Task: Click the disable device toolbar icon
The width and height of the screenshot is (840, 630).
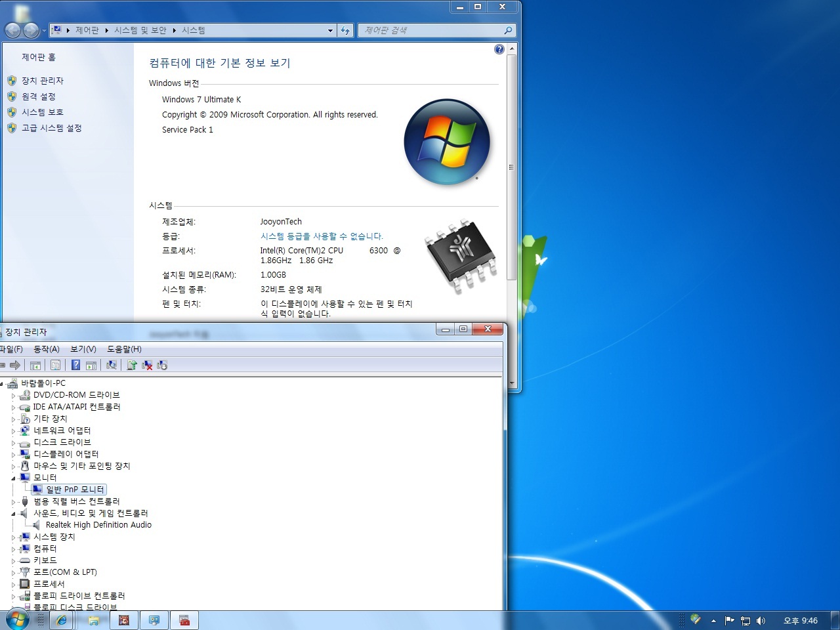Action: tap(162, 366)
